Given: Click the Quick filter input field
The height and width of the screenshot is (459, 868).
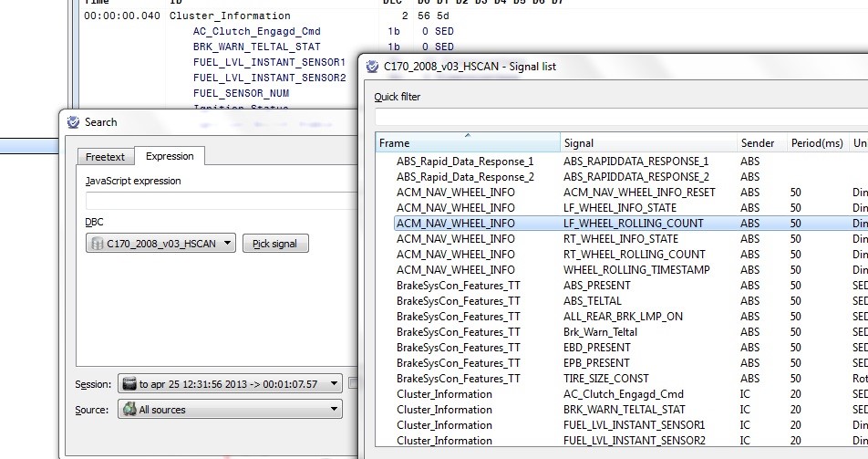Looking at the screenshot, I should pos(621,117).
